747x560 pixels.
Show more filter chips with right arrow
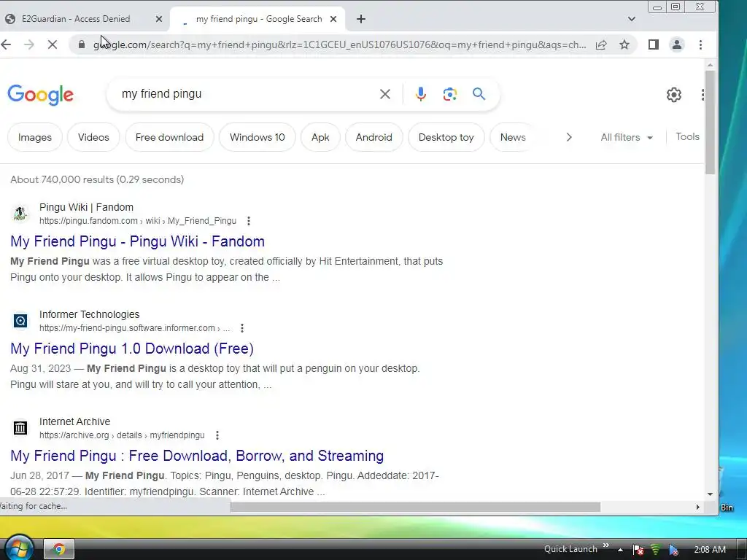(569, 137)
